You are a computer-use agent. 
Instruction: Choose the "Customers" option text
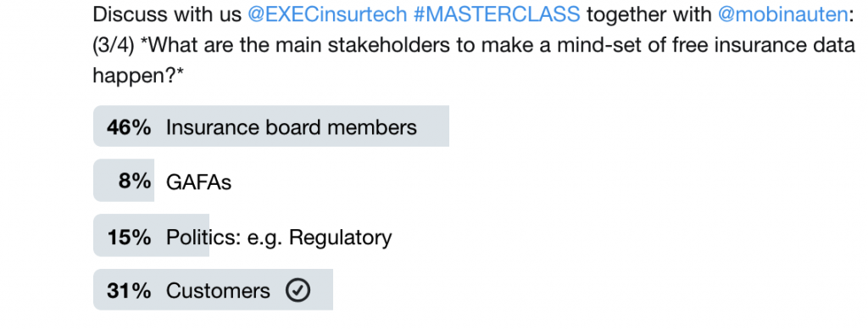218,291
